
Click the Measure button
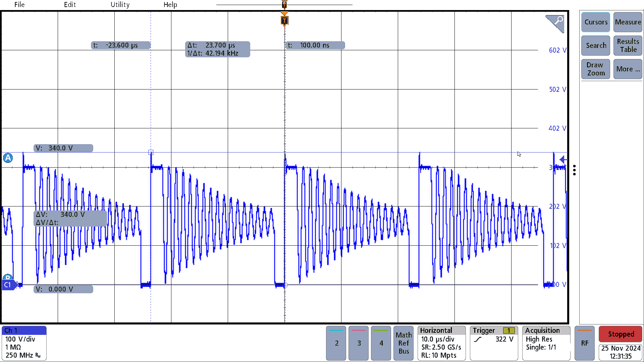click(x=628, y=22)
